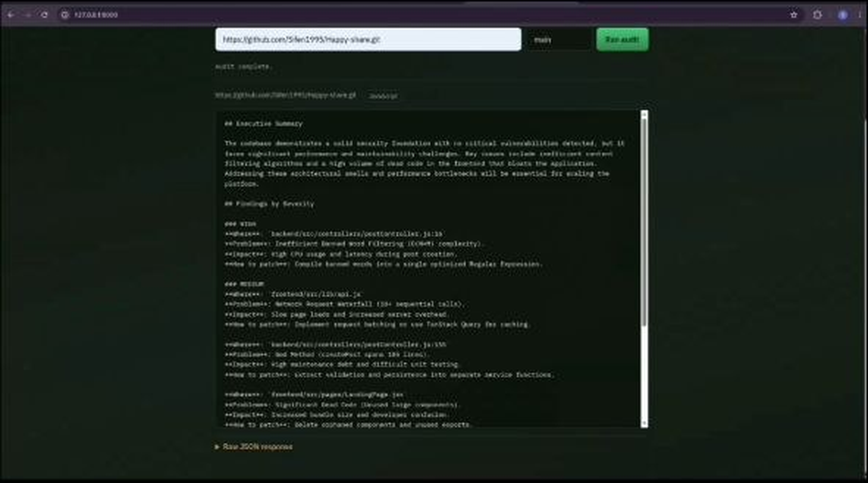The image size is (868, 483).
Task: Click the Inefficient Banned Word Filtering problem line
Action: point(353,244)
